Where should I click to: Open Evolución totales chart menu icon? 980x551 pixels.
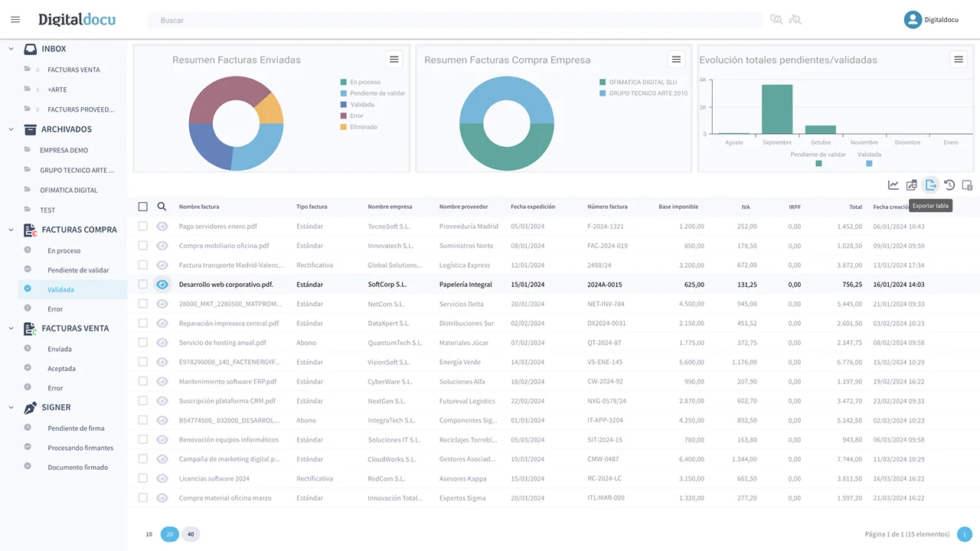click(958, 59)
